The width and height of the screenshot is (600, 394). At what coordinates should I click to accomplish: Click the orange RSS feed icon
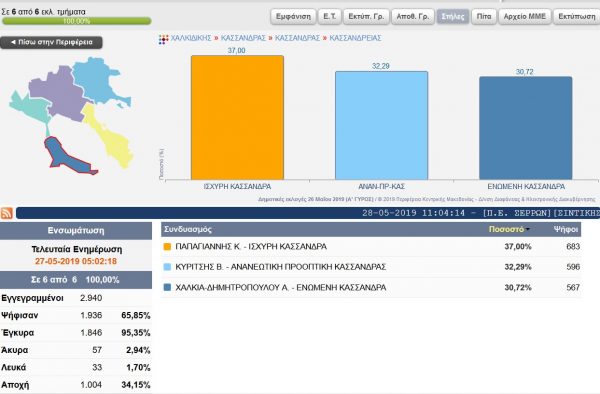pos(7,213)
